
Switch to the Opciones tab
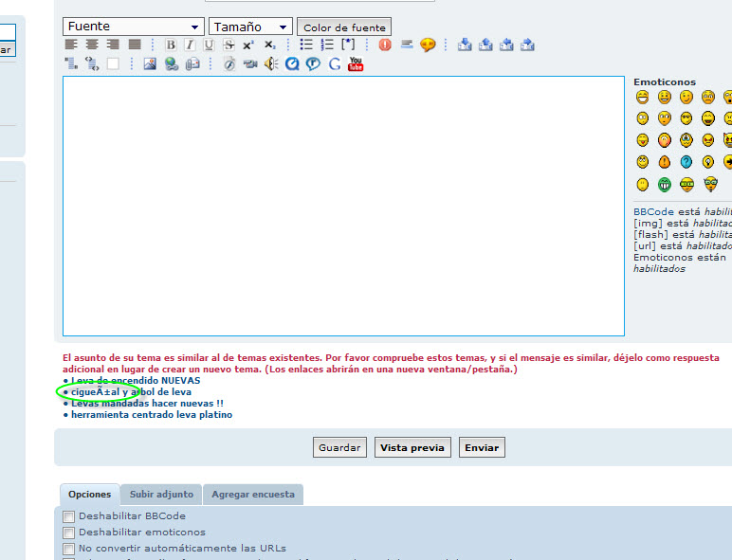pyautogui.click(x=90, y=495)
